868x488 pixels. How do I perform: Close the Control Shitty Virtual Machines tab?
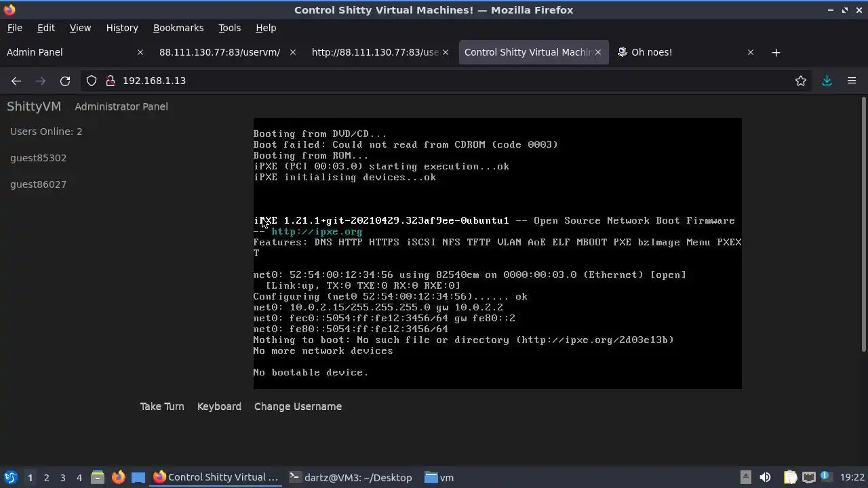pos(598,52)
